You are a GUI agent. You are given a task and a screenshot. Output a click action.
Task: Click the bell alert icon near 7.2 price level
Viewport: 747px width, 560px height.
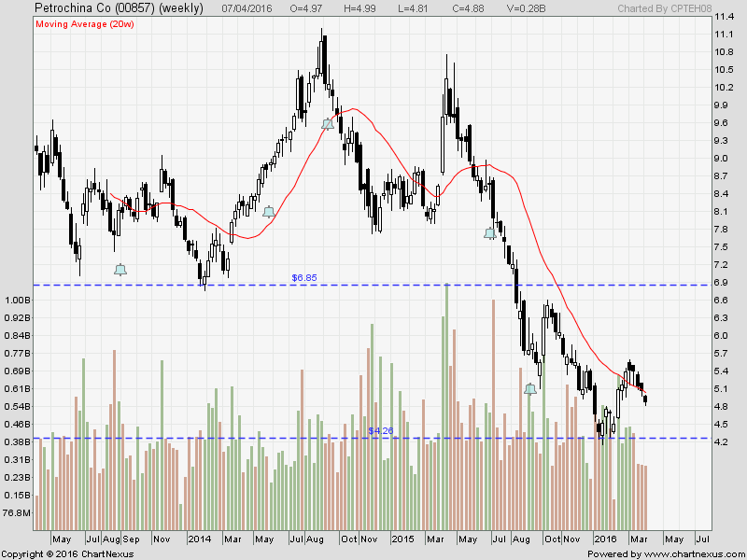click(120, 270)
